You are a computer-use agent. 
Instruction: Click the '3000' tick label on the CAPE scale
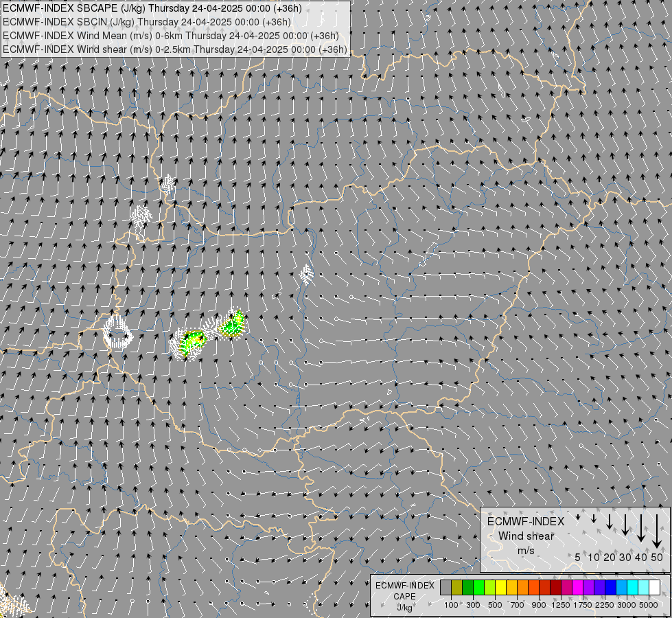tap(627, 605)
